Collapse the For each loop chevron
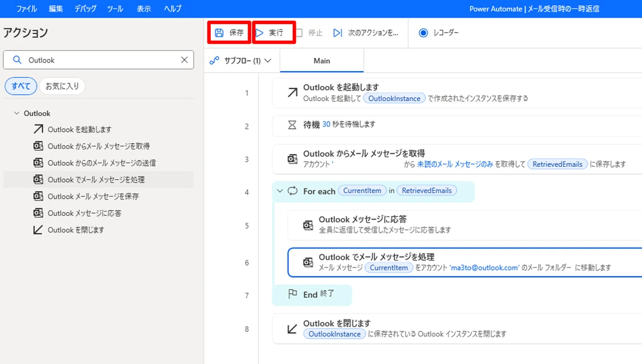The image size is (642, 364). pyautogui.click(x=279, y=191)
